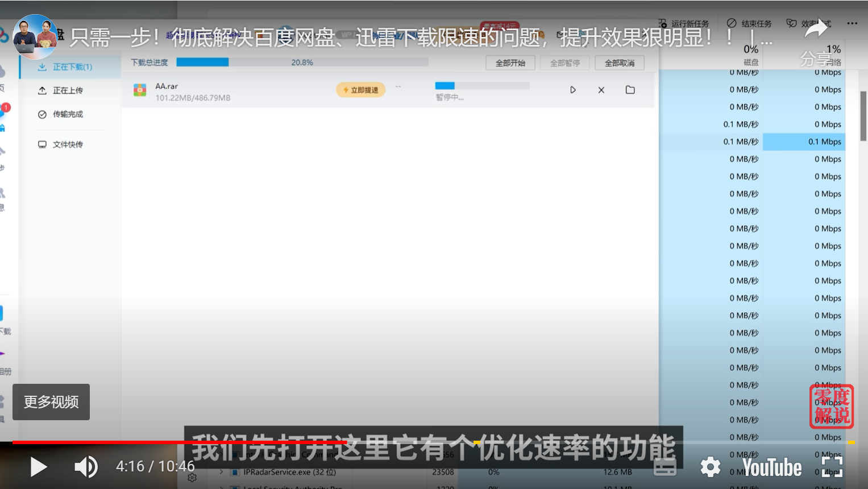Click 效率模式 in Task Manager
The image size is (868, 489).
pos(809,23)
